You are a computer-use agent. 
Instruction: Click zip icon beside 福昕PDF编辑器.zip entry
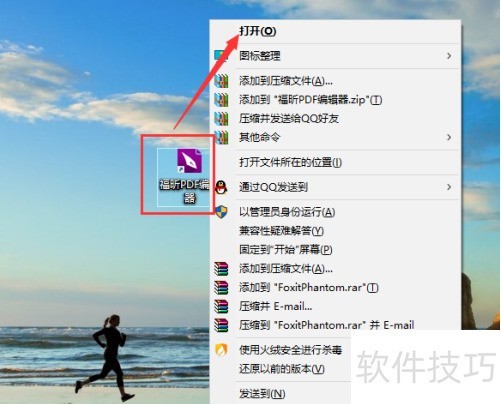[221, 100]
